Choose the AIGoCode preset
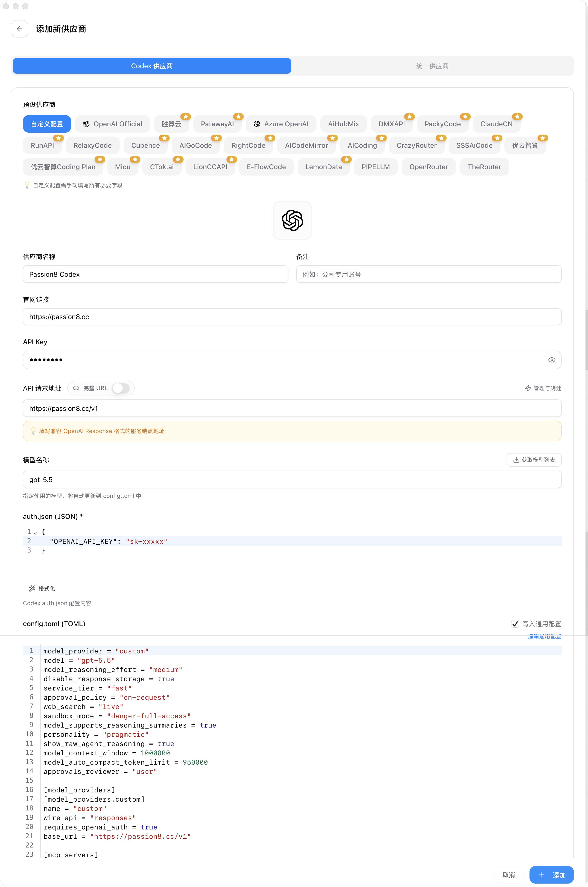Viewport: 588px width, 887px height. 196,145
